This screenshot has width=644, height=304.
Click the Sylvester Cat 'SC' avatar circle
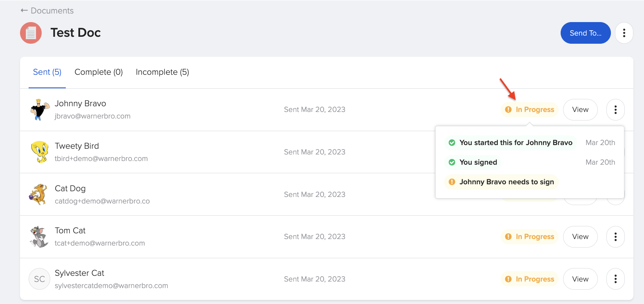pyautogui.click(x=39, y=279)
